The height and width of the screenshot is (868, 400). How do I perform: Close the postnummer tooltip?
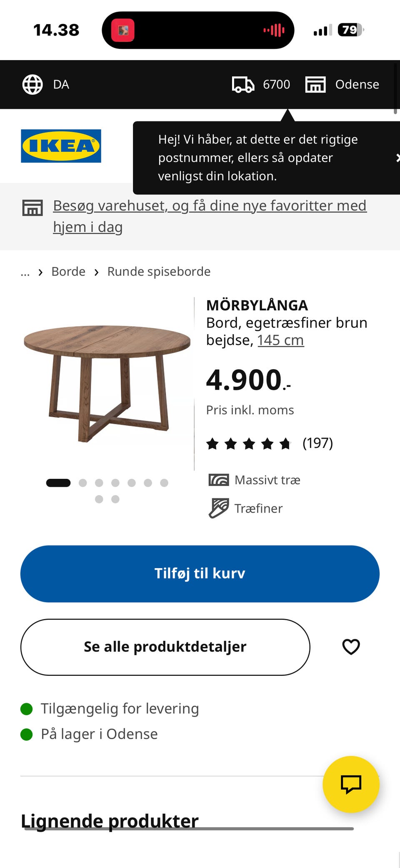pos(397,158)
